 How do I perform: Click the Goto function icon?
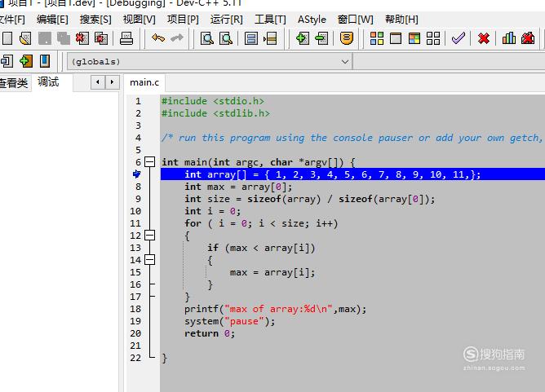[251, 38]
